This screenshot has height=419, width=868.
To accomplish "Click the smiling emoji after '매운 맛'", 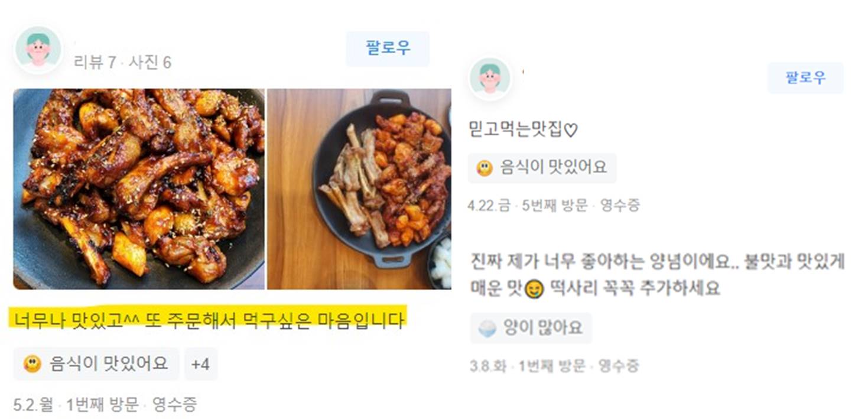I will [x=534, y=289].
